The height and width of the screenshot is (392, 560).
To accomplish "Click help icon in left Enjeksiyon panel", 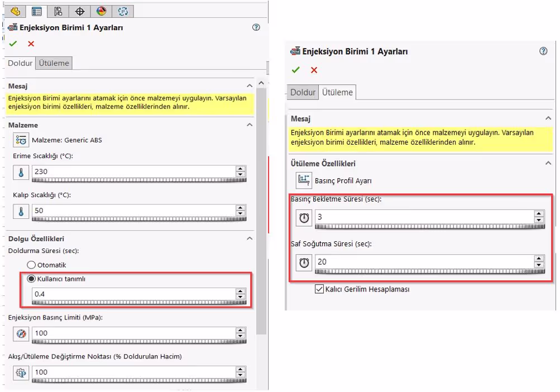I will [256, 27].
